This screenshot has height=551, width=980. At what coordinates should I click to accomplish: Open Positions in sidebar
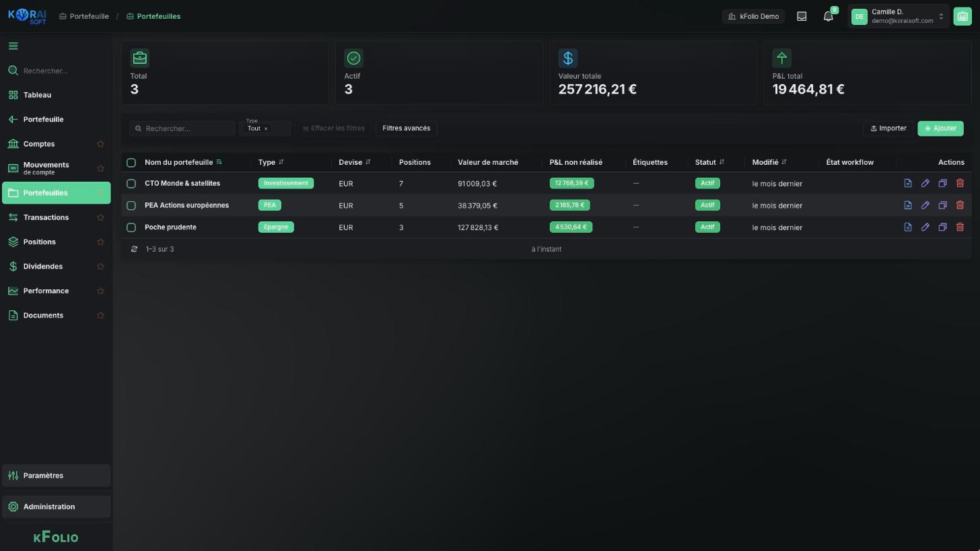click(x=56, y=242)
